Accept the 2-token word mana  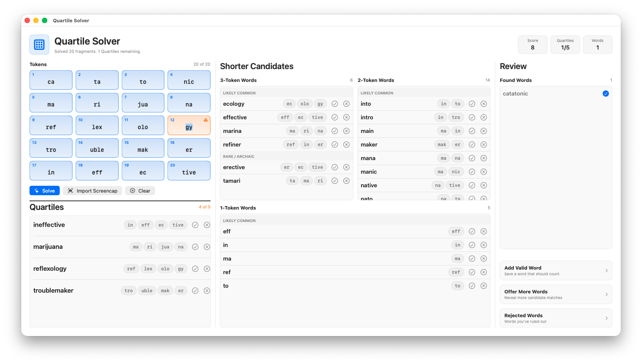click(x=472, y=158)
